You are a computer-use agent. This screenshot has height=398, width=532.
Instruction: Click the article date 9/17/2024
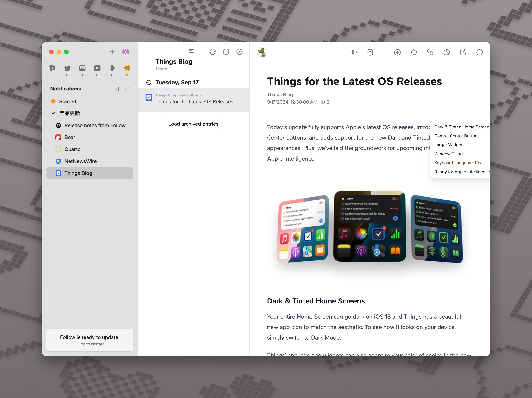point(292,102)
